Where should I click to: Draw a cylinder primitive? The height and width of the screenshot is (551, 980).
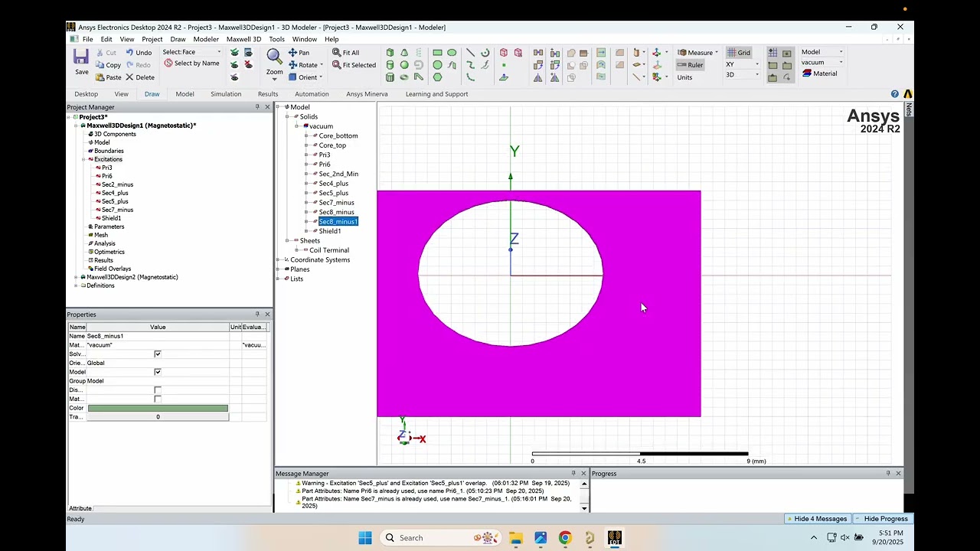pyautogui.click(x=390, y=65)
